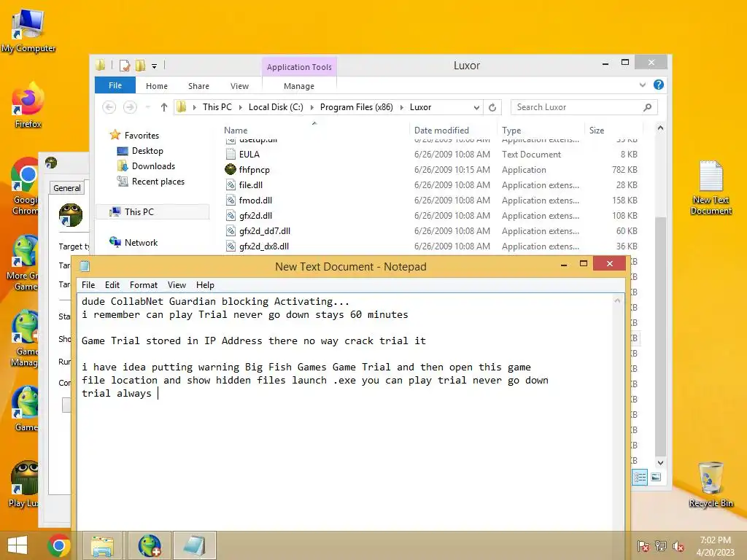Open New Text Document on the desktop
This screenshot has height=560, width=747.
[x=711, y=187]
